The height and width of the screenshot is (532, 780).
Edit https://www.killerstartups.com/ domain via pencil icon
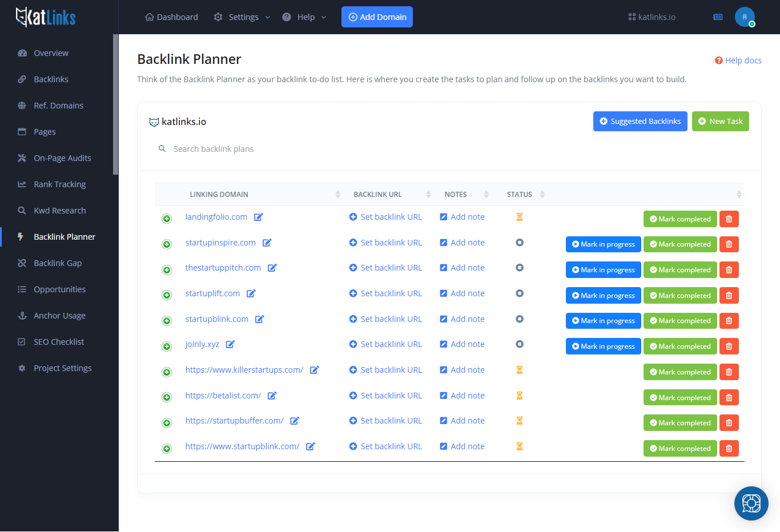(x=314, y=370)
